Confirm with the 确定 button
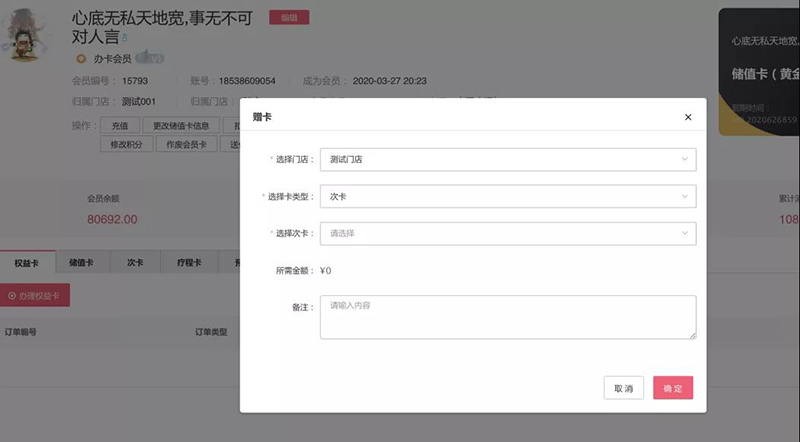This screenshot has width=800, height=442. [x=672, y=388]
